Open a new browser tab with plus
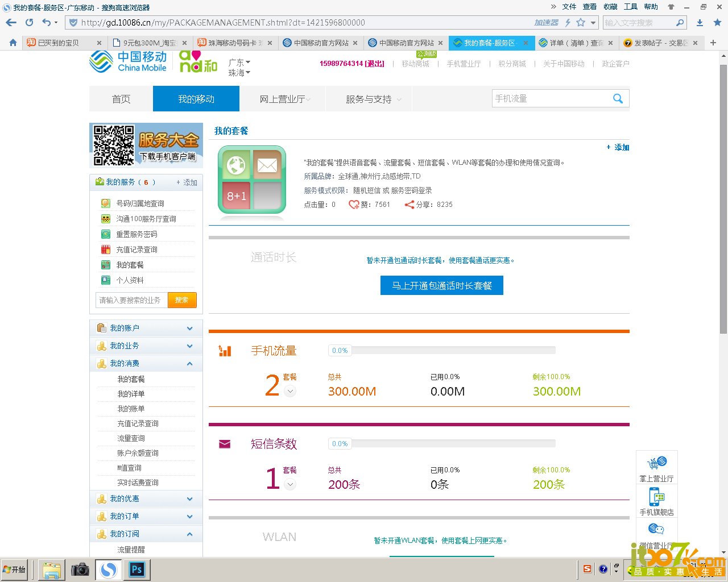The image size is (728, 582). pos(713,43)
